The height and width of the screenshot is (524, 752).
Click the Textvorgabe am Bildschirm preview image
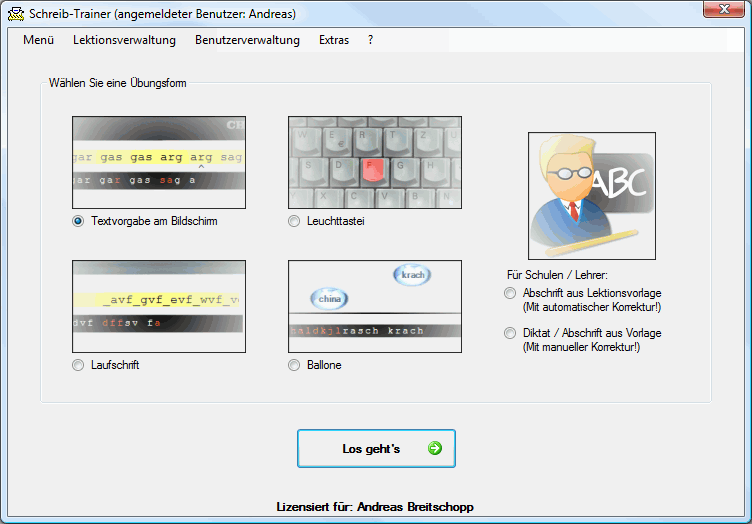pyautogui.click(x=159, y=162)
